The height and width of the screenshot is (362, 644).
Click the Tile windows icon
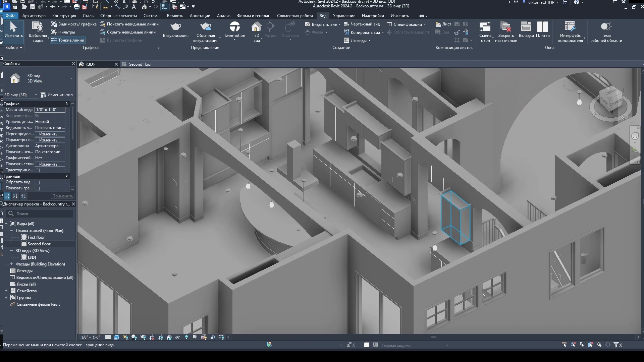(542, 27)
